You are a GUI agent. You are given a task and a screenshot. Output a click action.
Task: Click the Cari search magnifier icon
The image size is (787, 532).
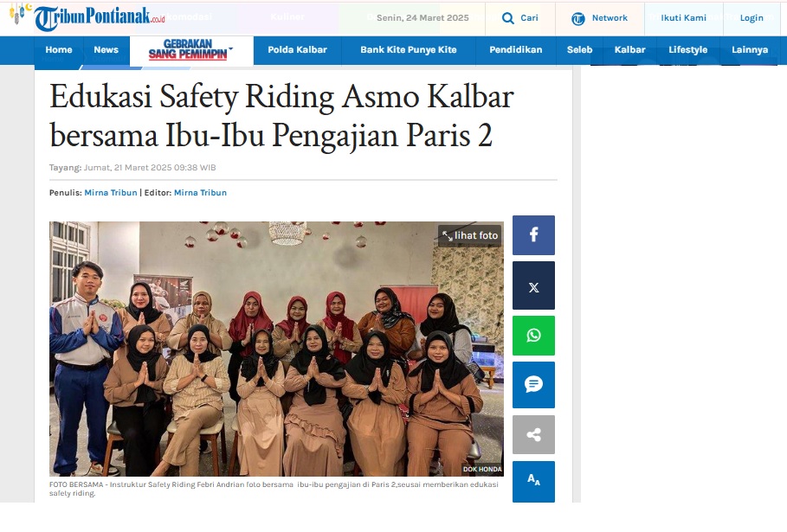pyautogui.click(x=508, y=18)
